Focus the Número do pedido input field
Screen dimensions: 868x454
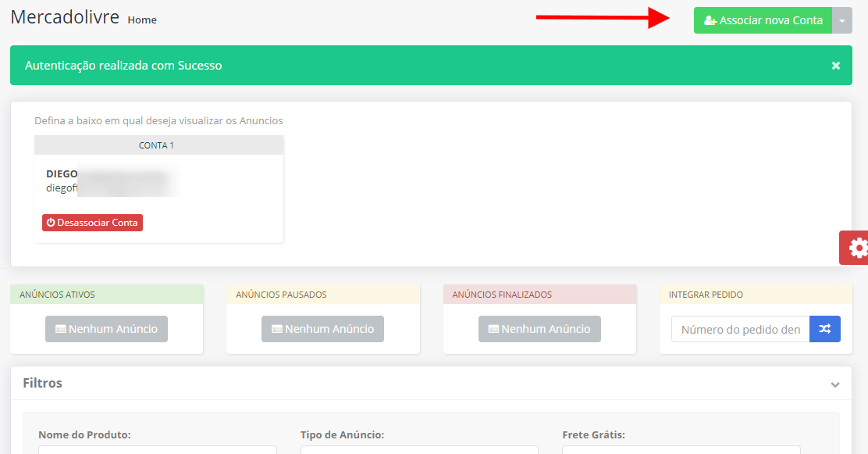[740, 329]
